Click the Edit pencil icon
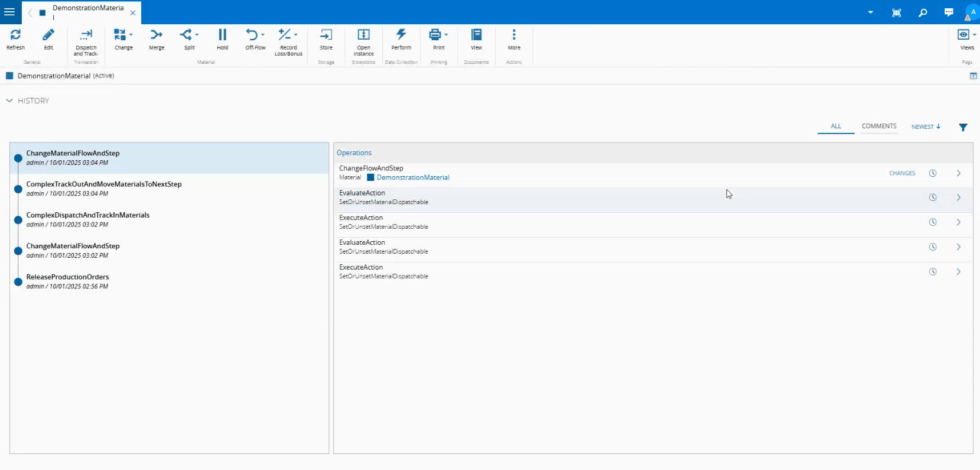This screenshot has height=470, width=980. pos(48,35)
